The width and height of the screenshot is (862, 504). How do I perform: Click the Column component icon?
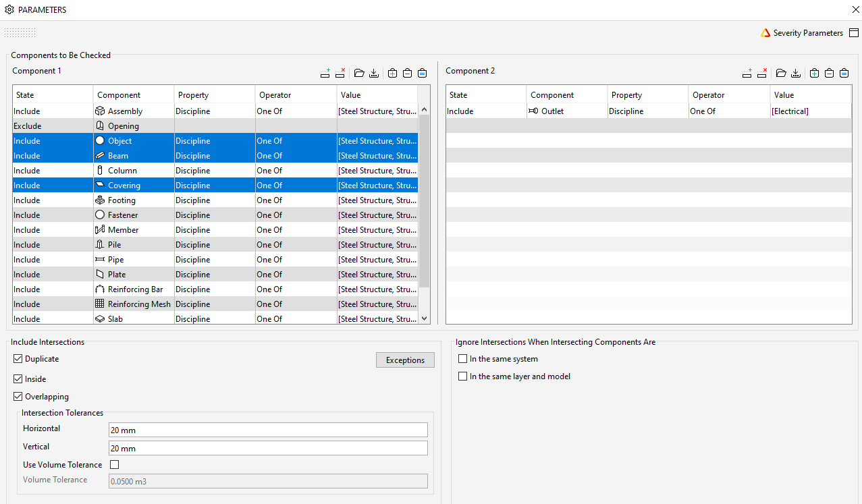click(x=100, y=171)
